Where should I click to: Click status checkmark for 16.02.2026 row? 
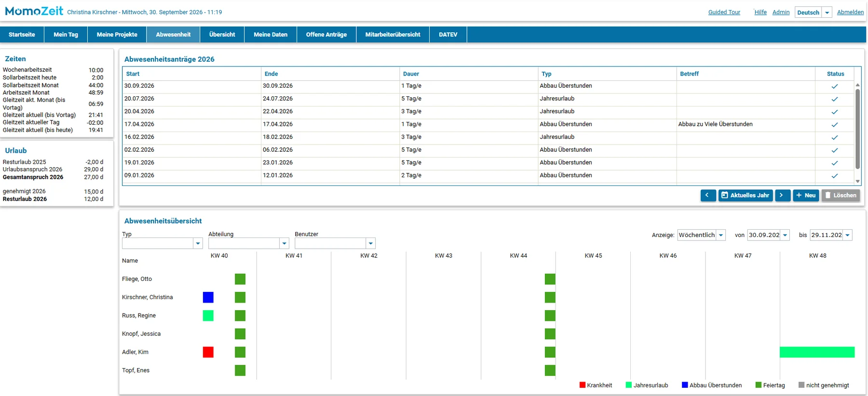[x=834, y=137]
